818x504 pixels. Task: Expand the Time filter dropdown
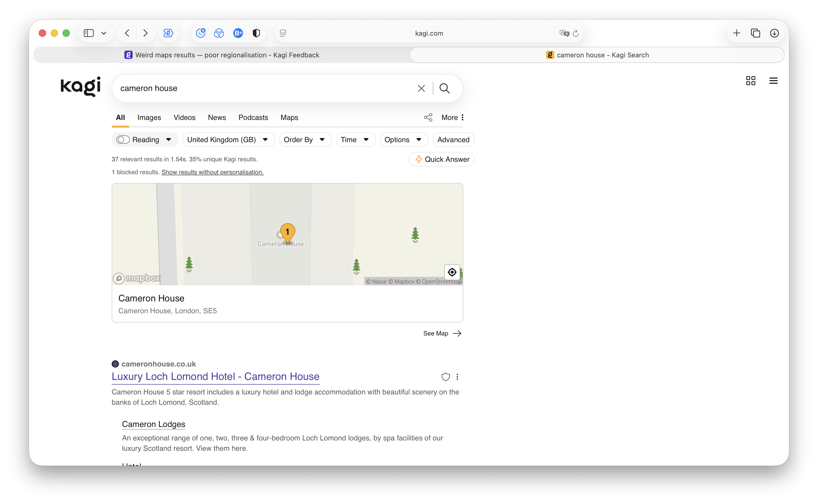(355, 140)
